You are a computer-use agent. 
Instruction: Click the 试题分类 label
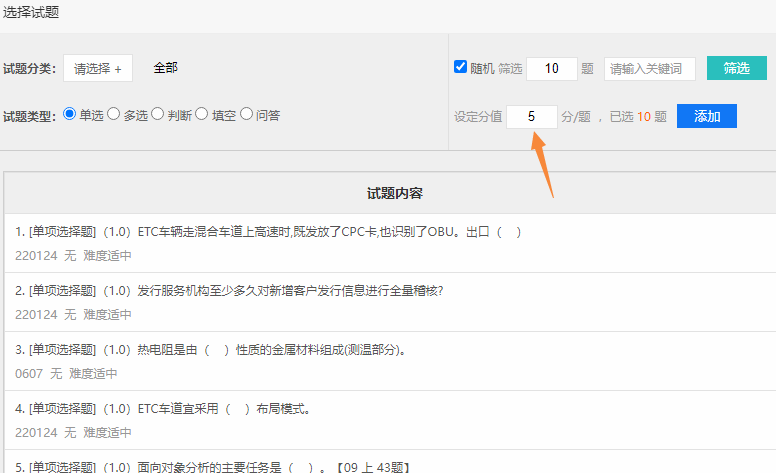tap(29, 68)
